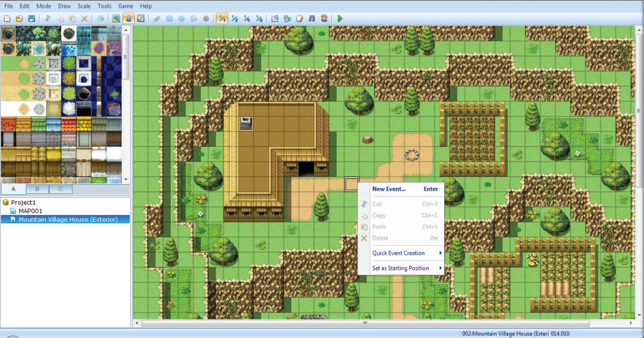Open the Mode menu
Image resolution: width=644 pixels, height=338 pixels.
pyautogui.click(x=43, y=6)
